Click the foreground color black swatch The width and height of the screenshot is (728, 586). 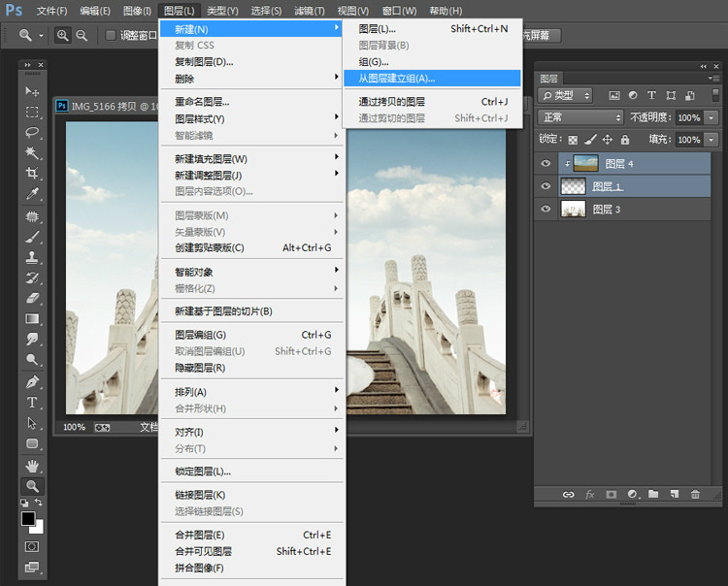coord(28,519)
